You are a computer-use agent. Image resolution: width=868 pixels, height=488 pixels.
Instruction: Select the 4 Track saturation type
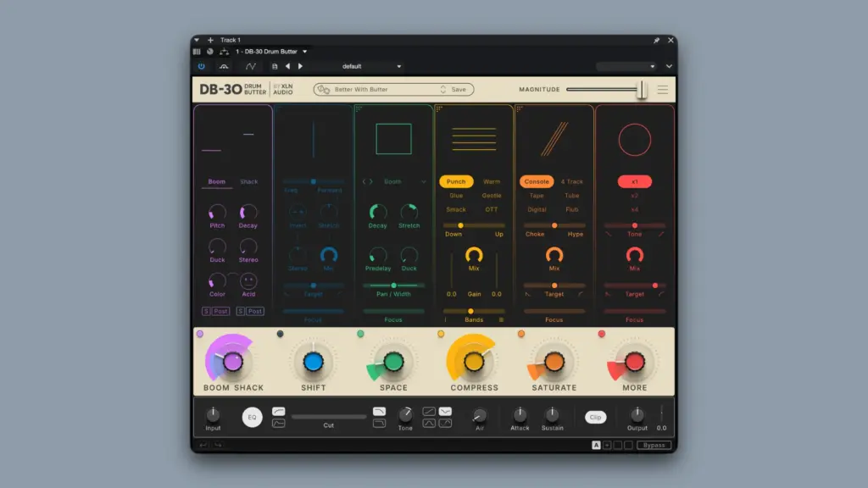(x=572, y=181)
